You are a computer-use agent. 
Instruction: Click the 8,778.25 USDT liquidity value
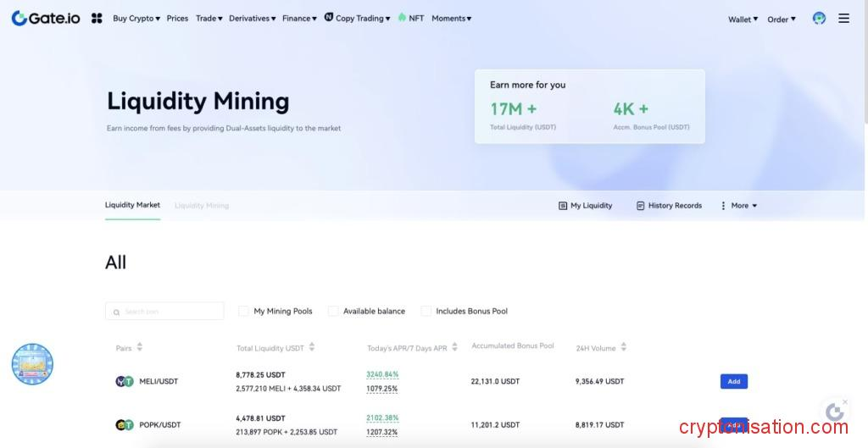click(x=260, y=374)
